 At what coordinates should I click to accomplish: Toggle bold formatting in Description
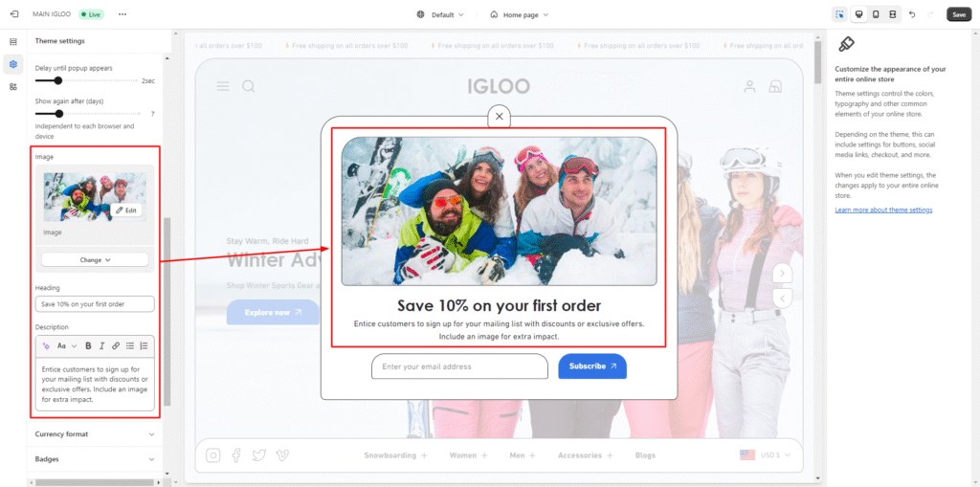point(88,345)
